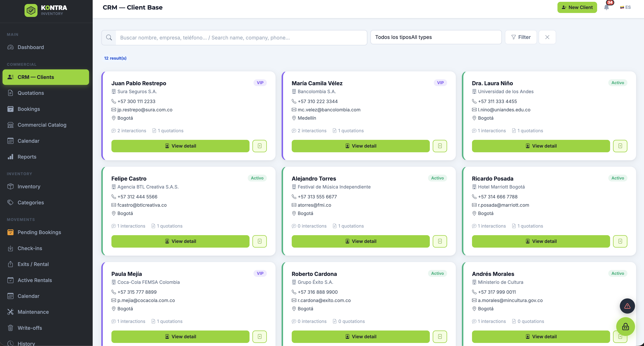The height and width of the screenshot is (346, 644).
Task: Click plus icon on Paula Mejía card
Action: click(x=259, y=336)
